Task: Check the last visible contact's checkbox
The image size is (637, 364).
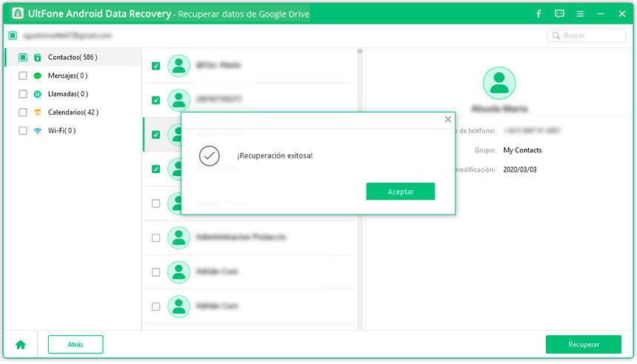Action: coord(156,306)
